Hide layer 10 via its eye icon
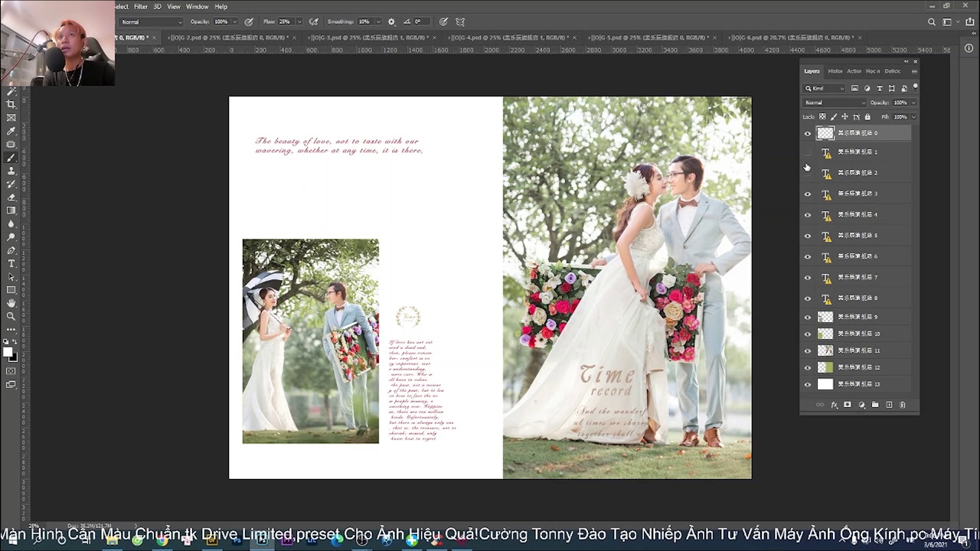Image resolution: width=980 pixels, height=551 pixels. [807, 334]
